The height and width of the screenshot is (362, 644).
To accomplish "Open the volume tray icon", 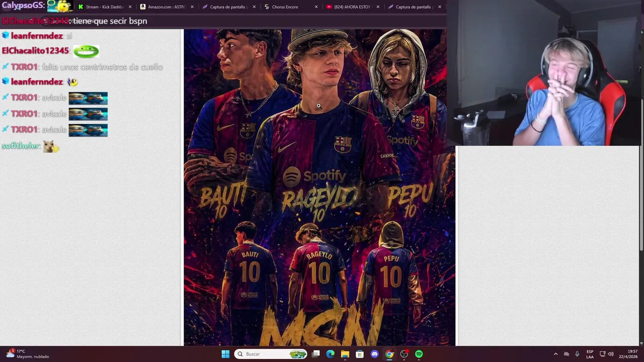I will click(611, 354).
